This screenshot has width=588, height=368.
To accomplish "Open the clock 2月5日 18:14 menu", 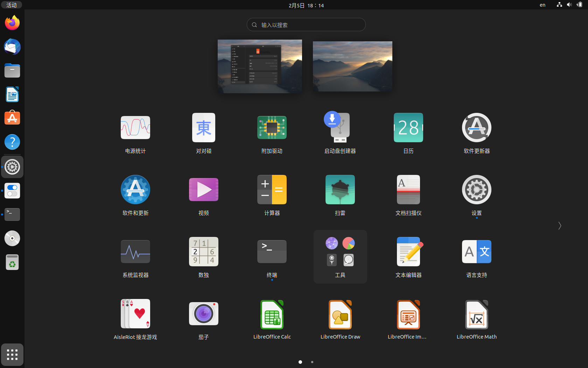I will 306,5.
